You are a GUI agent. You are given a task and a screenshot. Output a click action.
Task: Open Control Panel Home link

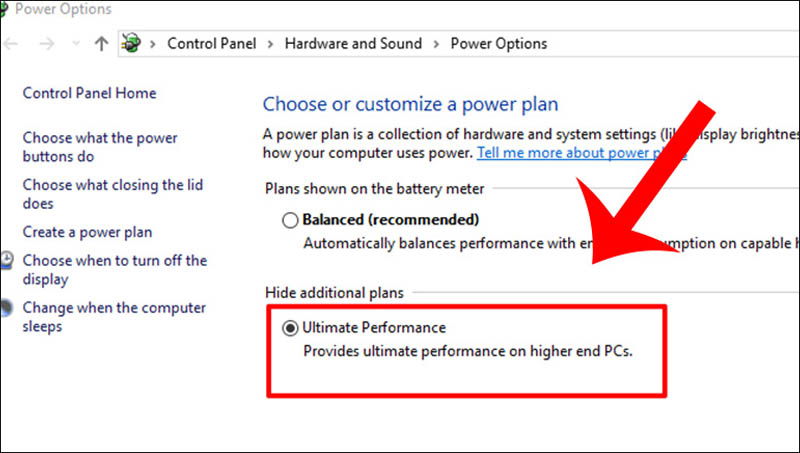click(x=89, y=93)
